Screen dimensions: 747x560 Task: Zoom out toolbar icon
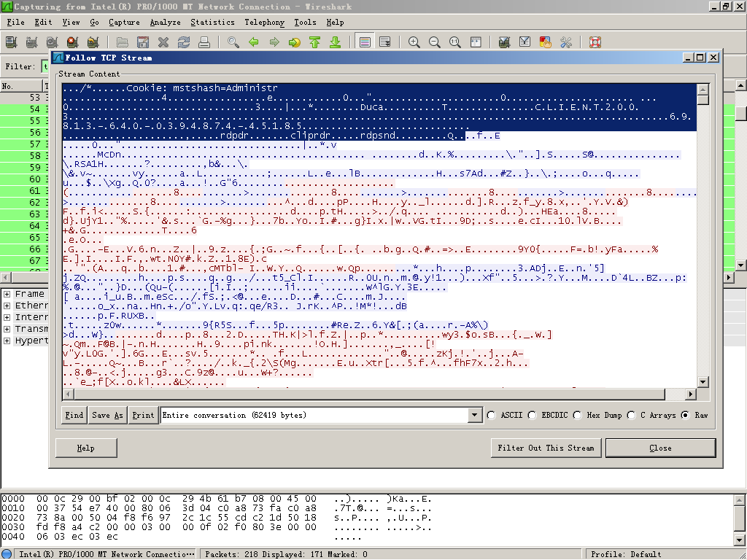point(435,42)
